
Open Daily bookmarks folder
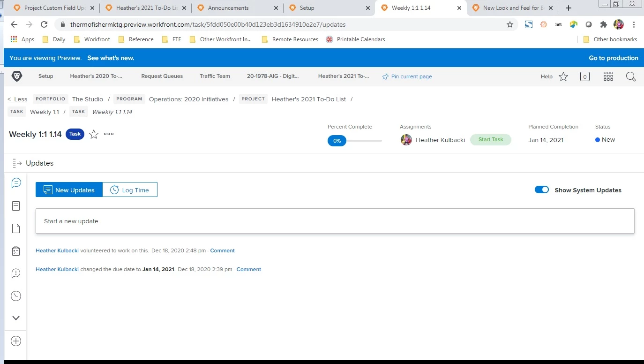(54, 39)
